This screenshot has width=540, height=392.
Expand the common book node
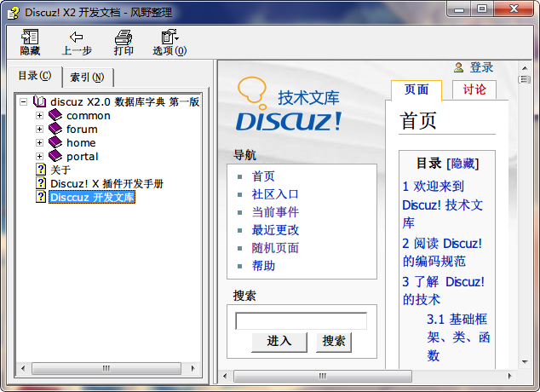(39, 115)
